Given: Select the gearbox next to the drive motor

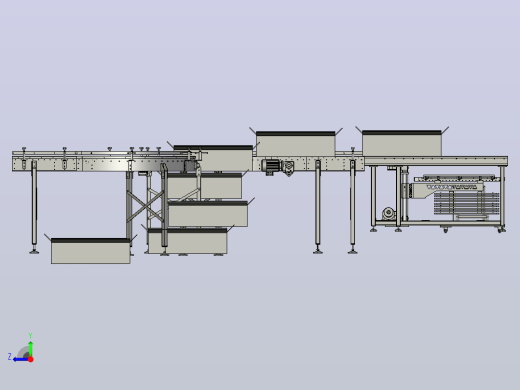Looking at the screenshot, I should pos(288,167).
